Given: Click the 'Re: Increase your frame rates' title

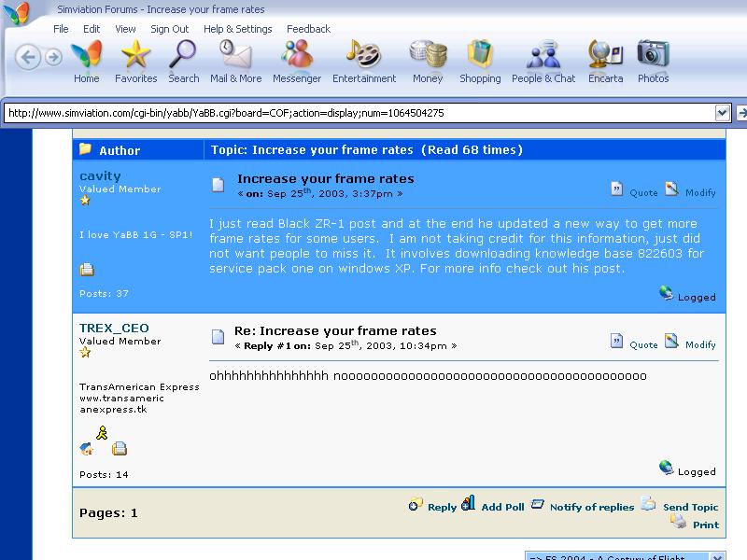Looking at the screenshot, I should coord(335,331).
